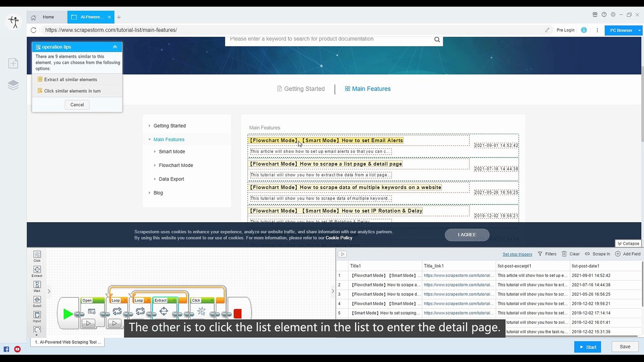Focus the product documentation search field
Screen dimensions: 644x362
pyautogui.click(x=330, y=39)
